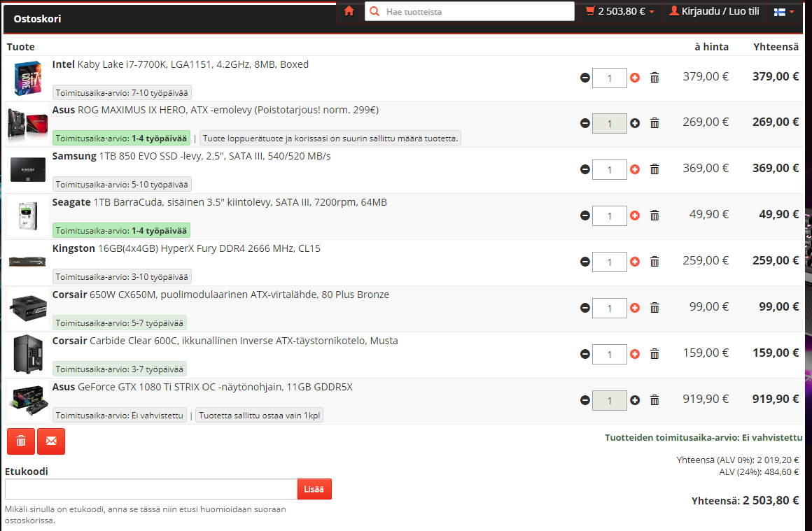Increase quantity of Corsair CX650M

pos(635,308)
